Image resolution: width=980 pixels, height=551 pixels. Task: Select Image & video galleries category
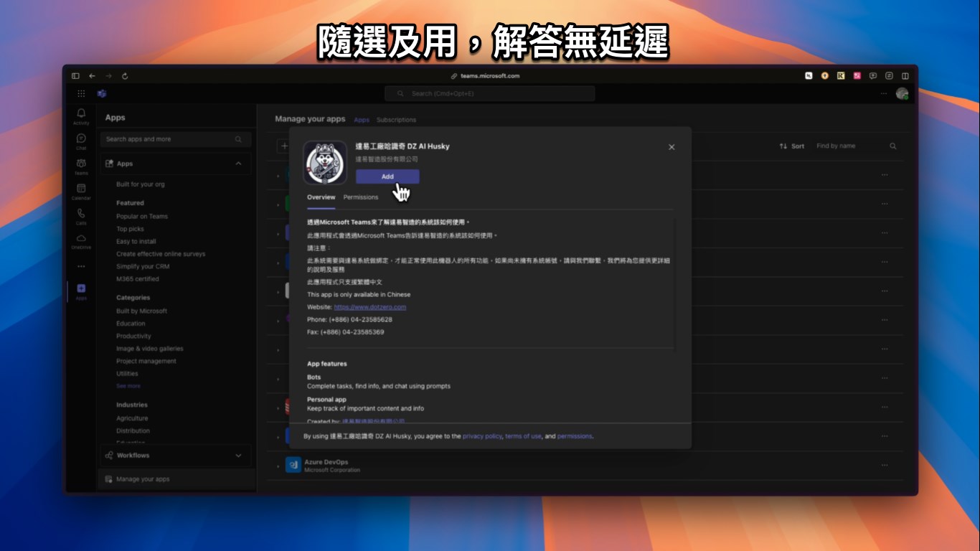[150, 349]
